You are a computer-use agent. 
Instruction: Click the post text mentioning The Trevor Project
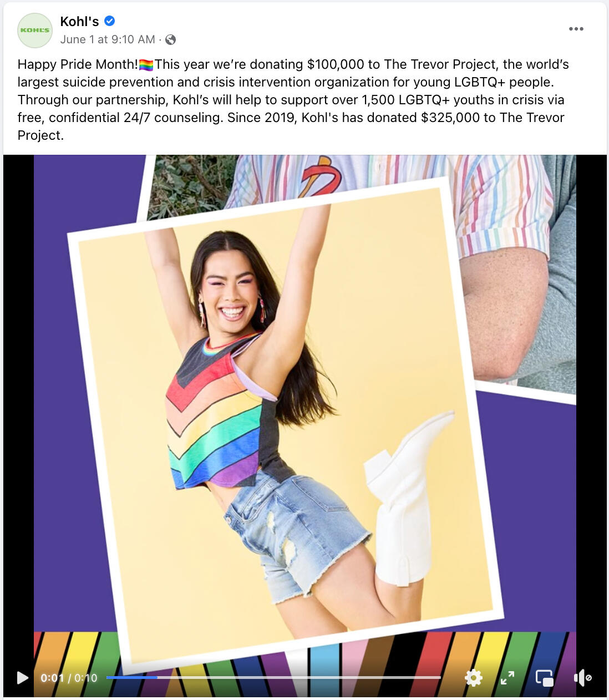[293, 100]
